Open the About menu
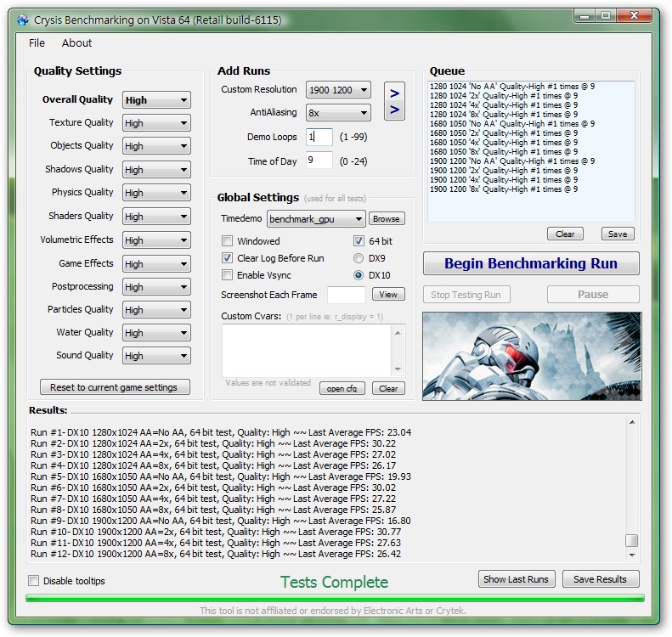 coord(76,42)
